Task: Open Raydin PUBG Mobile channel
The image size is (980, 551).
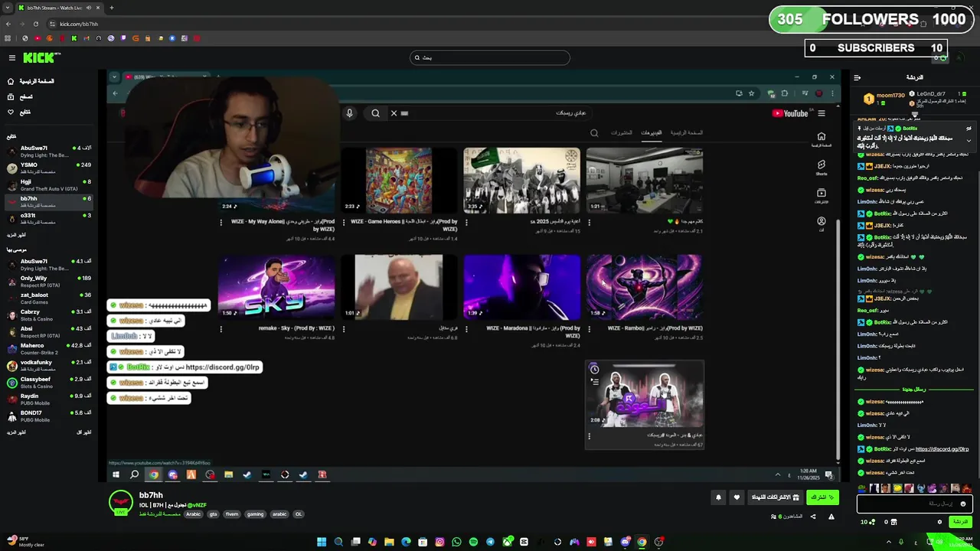Action: click(x=49, y=399)
